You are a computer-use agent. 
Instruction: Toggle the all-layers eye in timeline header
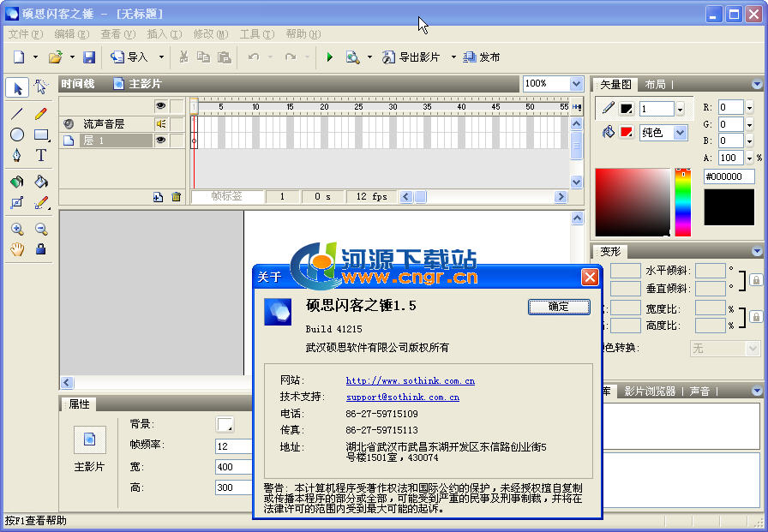[160, 106]
